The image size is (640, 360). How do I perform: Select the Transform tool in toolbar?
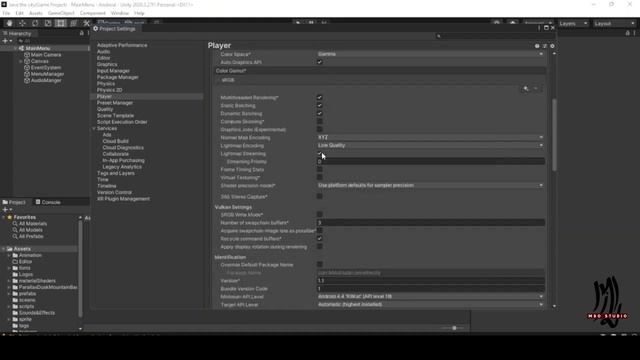pos(73,23)
